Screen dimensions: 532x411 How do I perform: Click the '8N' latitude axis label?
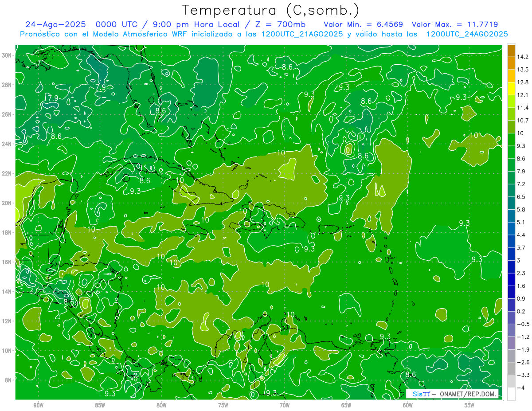click(9, 380)
